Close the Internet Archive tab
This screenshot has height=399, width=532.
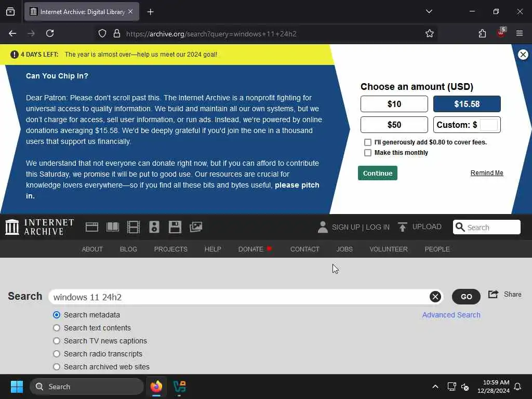coord(130,11)
